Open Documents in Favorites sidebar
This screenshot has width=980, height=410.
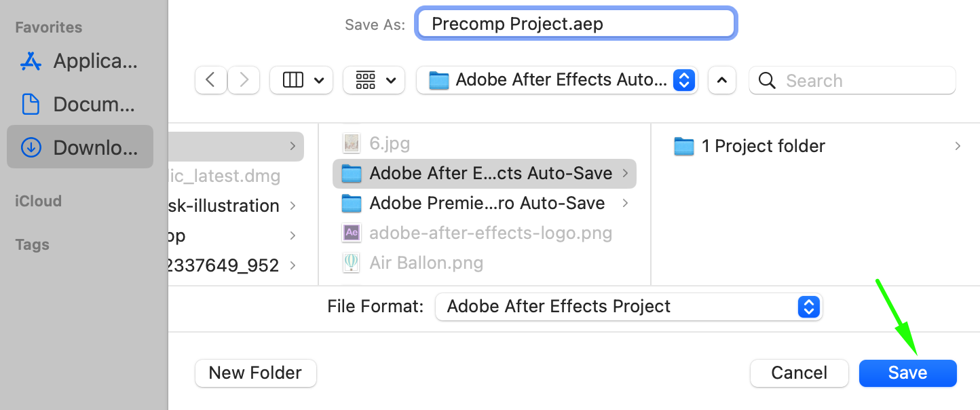[79, 104]
